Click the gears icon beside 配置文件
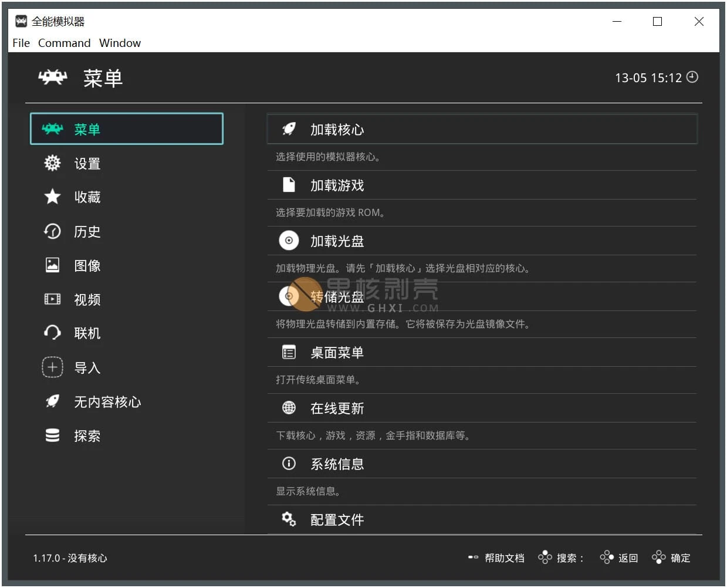The image size is (727, 588). (289, 519)
